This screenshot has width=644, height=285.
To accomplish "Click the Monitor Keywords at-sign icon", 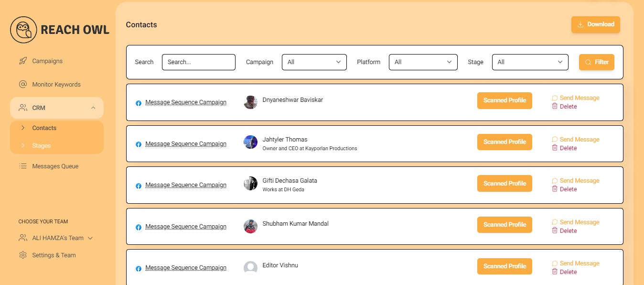I will click(22, 84).
